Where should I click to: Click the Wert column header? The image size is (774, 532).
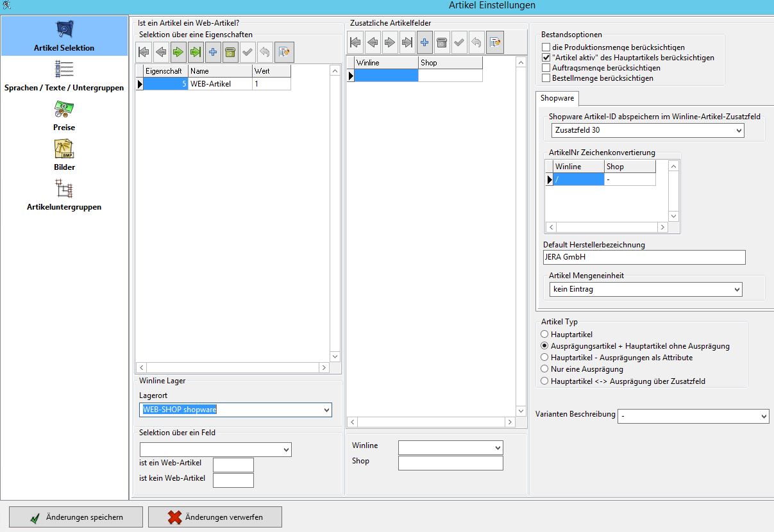(271, 71)
